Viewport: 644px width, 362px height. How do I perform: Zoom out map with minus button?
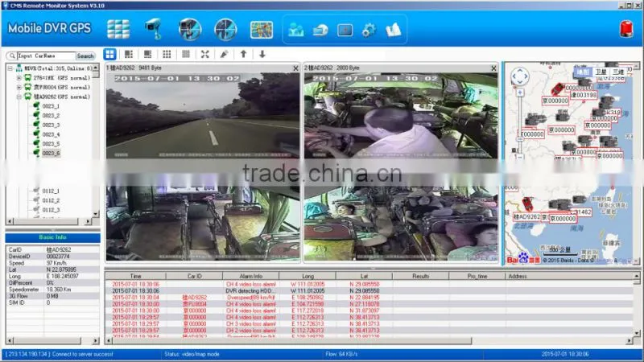point(519,156)
